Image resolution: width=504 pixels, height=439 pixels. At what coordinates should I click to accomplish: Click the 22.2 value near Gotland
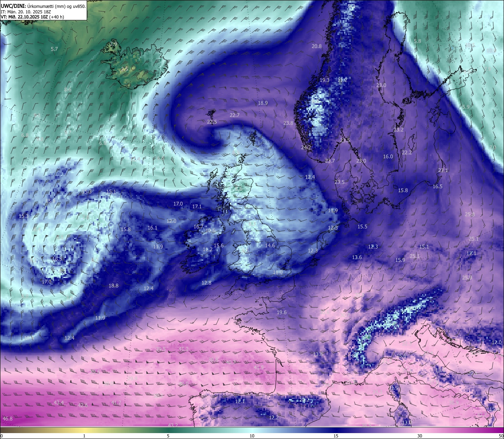pyautogui.click(x=407, y=152)
